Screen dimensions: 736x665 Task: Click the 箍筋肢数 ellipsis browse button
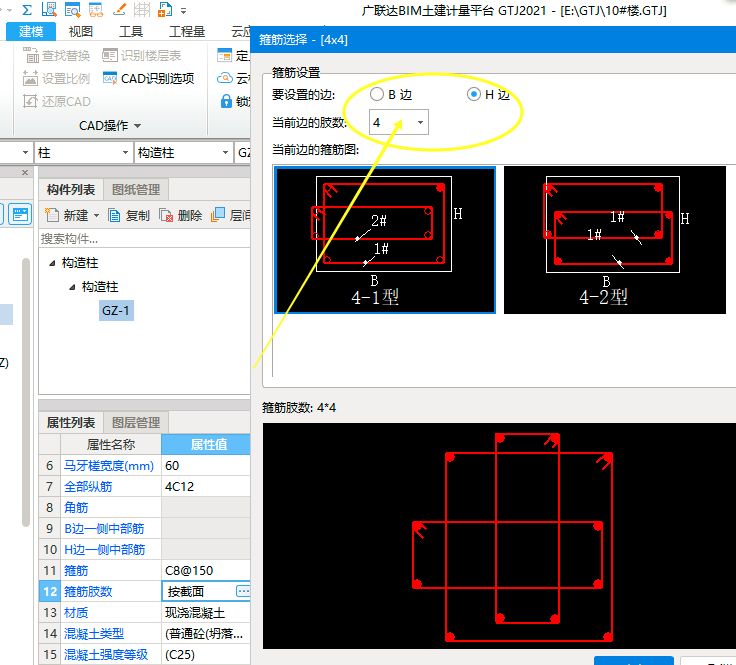[x=243, y=591]
